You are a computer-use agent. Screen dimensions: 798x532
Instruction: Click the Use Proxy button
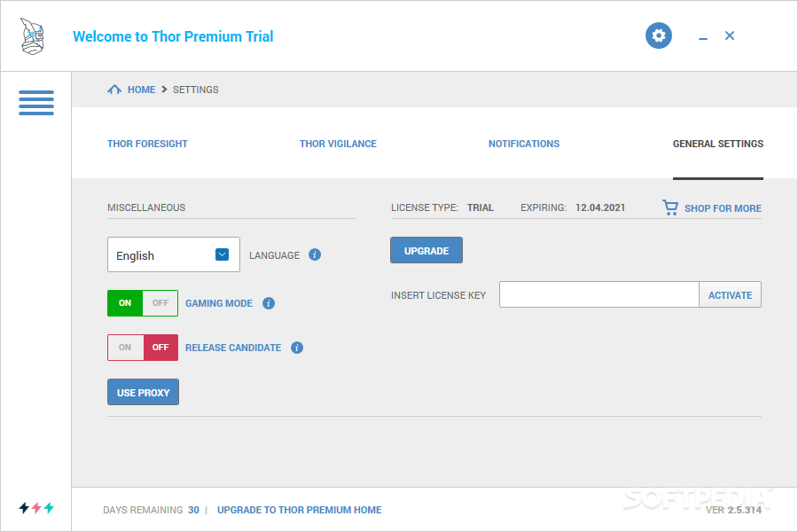pos(143,392)
